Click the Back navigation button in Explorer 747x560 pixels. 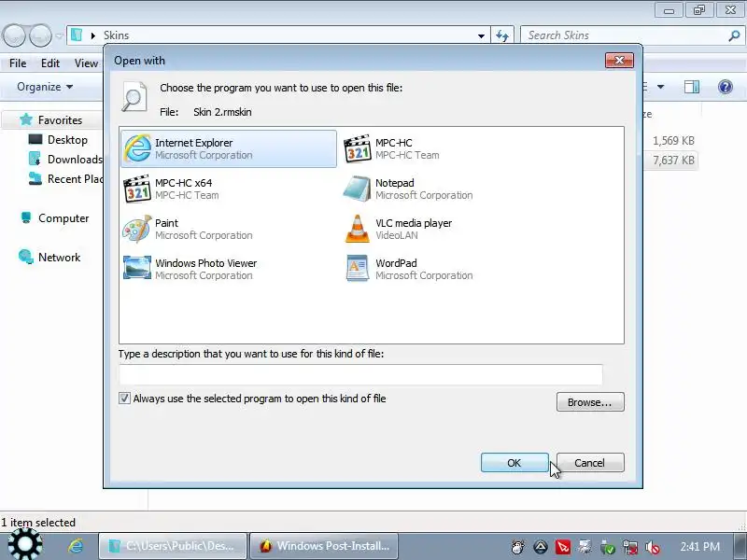tap(14, 35)
